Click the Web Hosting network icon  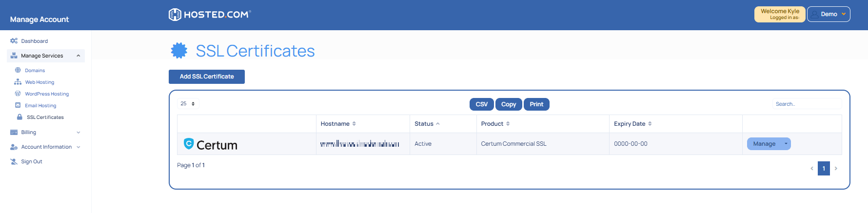[18, 82]
